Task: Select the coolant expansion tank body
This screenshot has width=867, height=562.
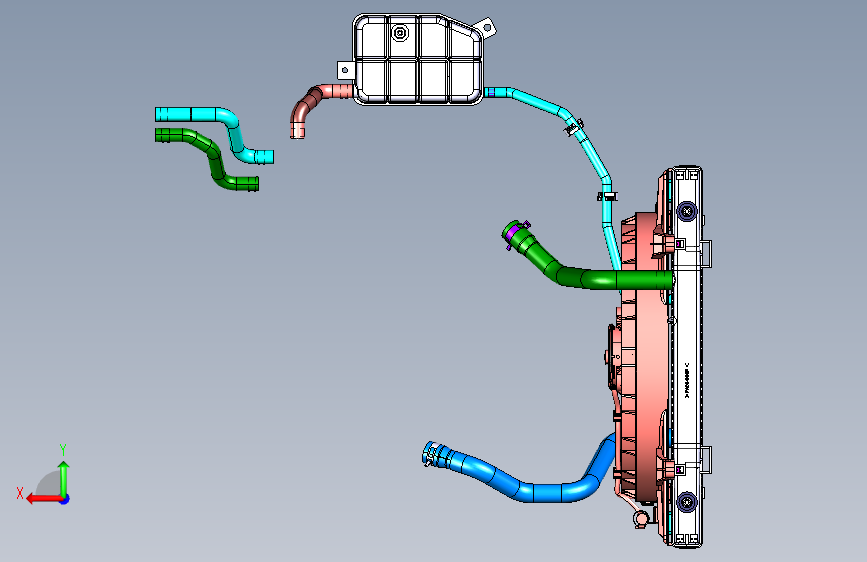Action: coord(417,59)
